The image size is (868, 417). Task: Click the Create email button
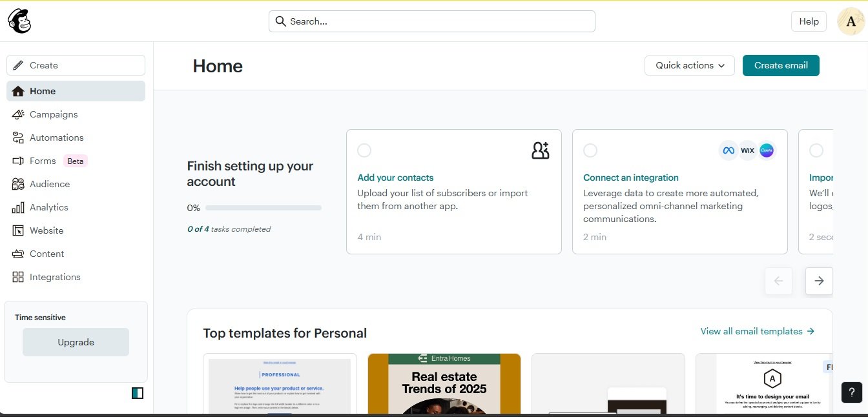point(781,65)
